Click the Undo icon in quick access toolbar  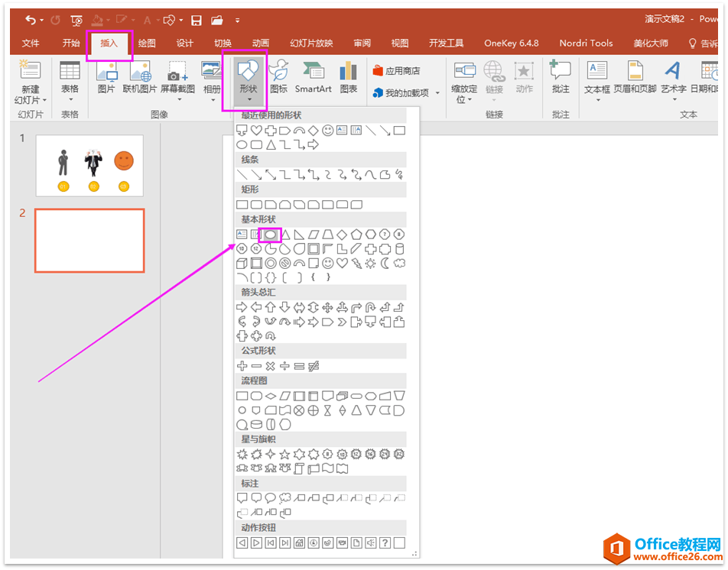pos(31,20)
